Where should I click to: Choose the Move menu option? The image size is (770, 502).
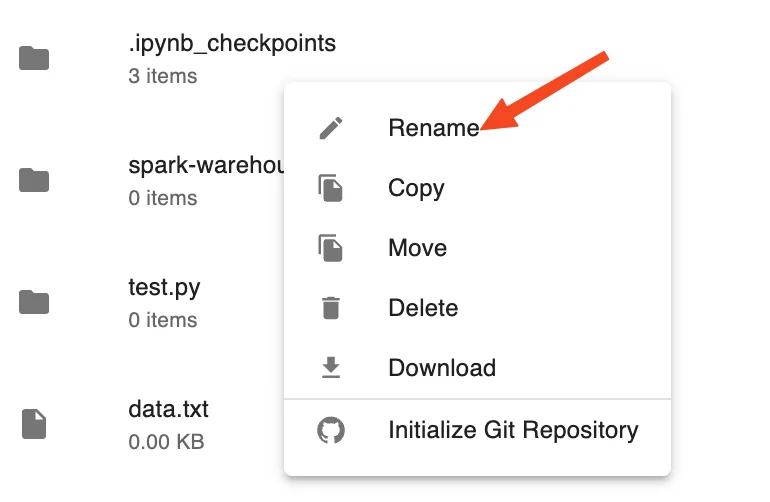(x=477, y=248)
